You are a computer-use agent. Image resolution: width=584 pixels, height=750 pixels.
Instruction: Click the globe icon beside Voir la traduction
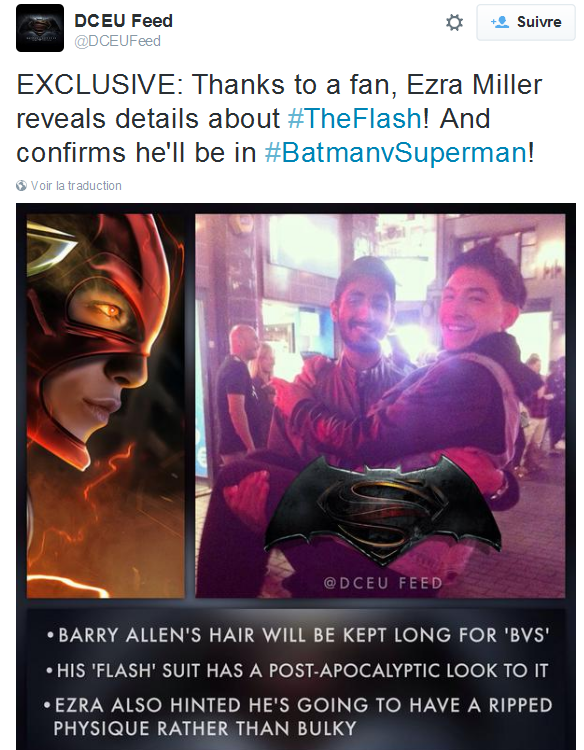pos(21,186)
